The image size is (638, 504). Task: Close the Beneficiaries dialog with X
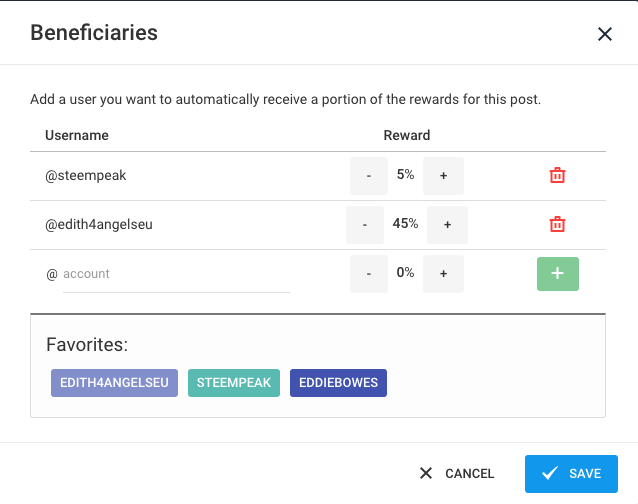604,34
